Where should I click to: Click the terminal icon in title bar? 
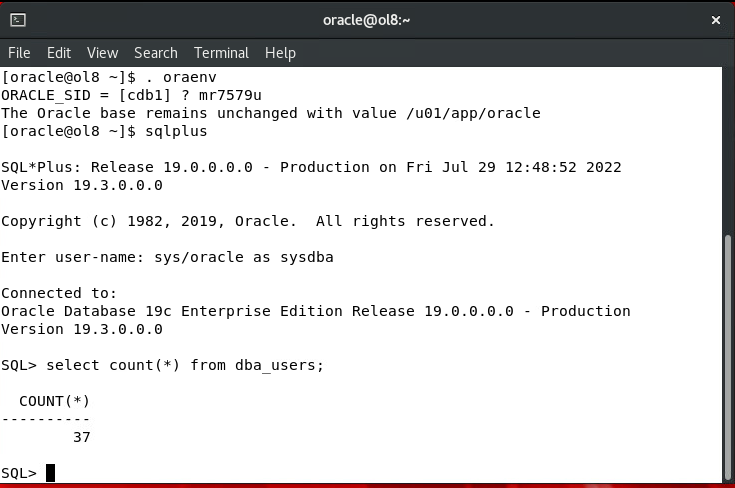(18, 20)
